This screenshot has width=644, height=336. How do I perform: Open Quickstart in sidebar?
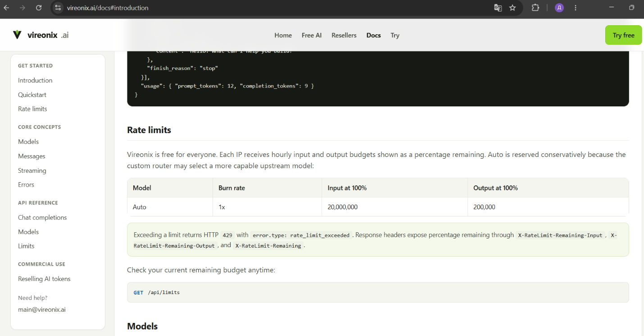pos(32,95)
